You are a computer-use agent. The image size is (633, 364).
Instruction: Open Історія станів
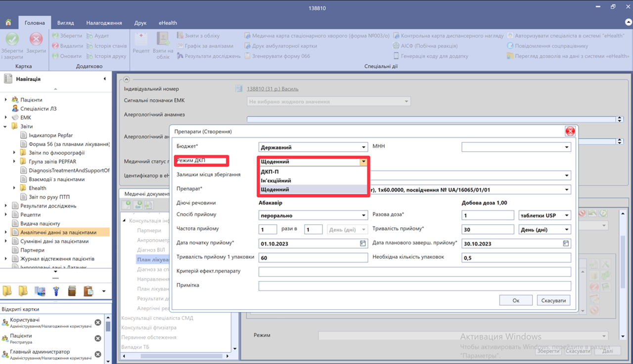(x=107, y=45)
